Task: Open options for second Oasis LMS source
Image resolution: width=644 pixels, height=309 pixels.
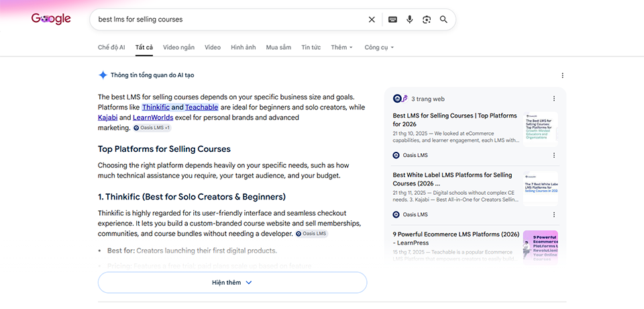Action: [554, 214]
